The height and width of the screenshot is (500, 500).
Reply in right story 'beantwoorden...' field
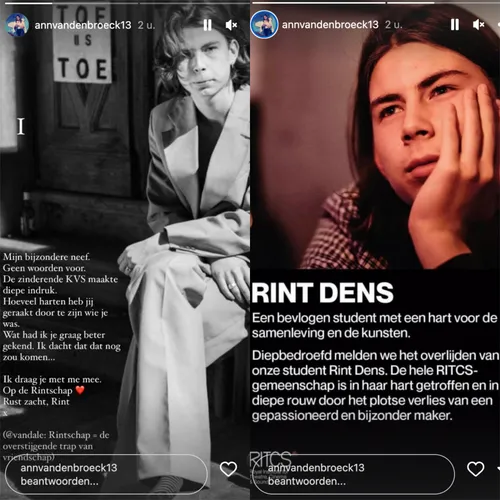[353, 474]
